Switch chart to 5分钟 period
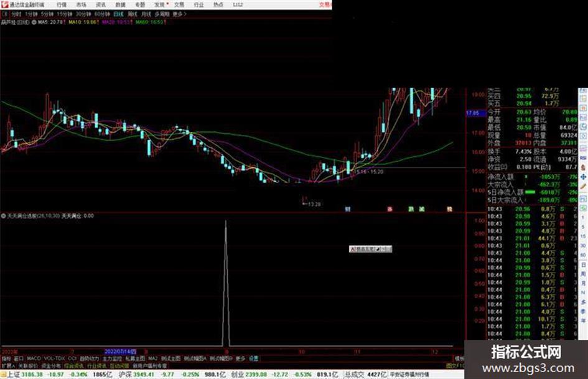Viewport: 588px width, 379px height. point(47,14)
